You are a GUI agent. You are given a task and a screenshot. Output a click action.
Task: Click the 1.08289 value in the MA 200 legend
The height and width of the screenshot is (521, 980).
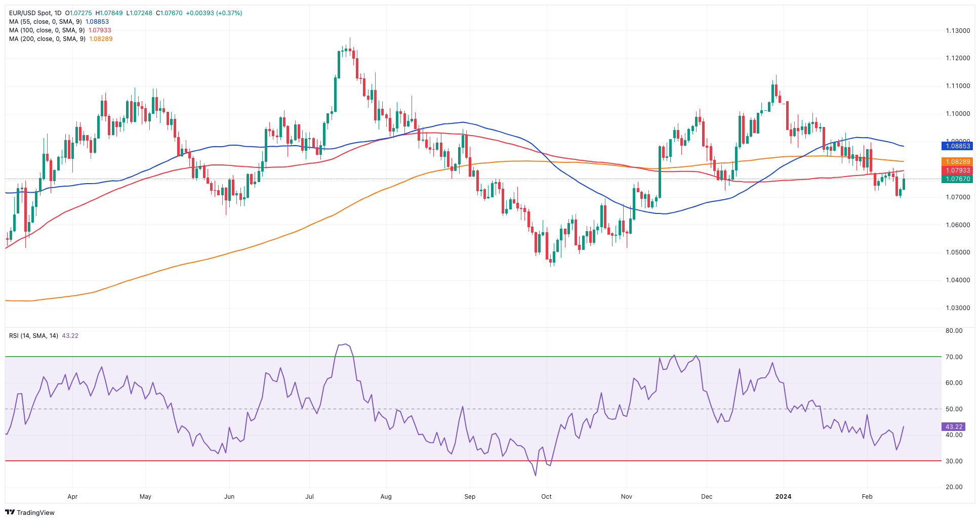pos(101,39)
